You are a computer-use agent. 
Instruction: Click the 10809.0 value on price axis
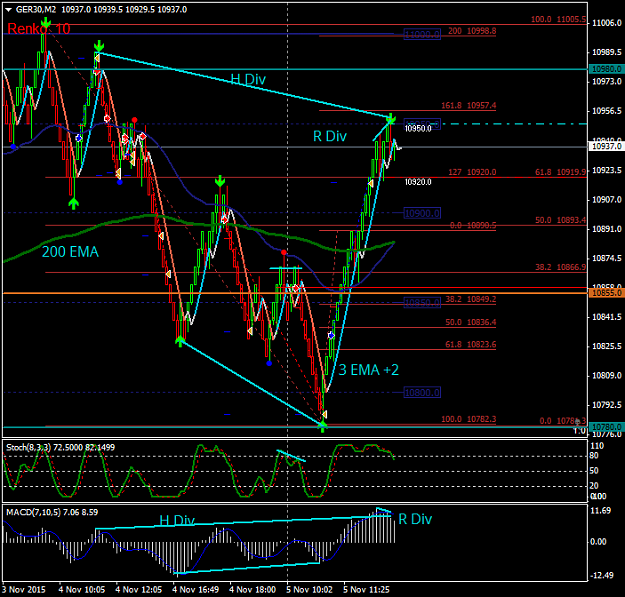point(607,375)
